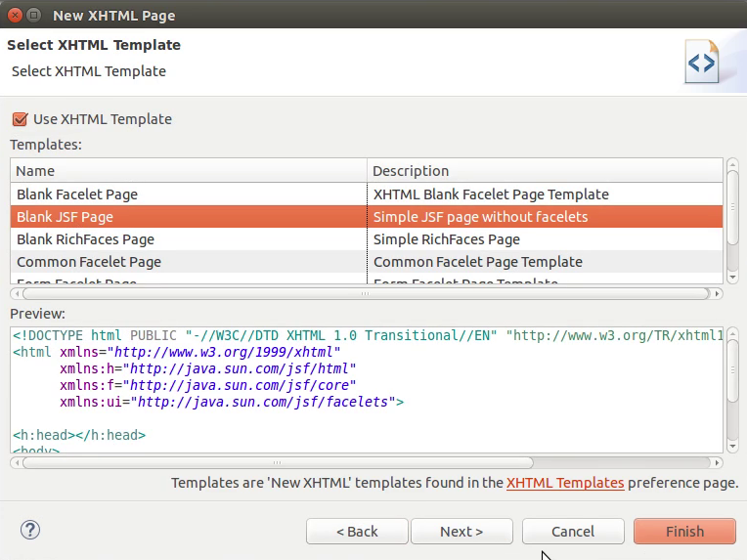The height and width of the screenshot is (560, 747).
Task: Click the preview pane scroll right arrow
Action: [717, 462]
